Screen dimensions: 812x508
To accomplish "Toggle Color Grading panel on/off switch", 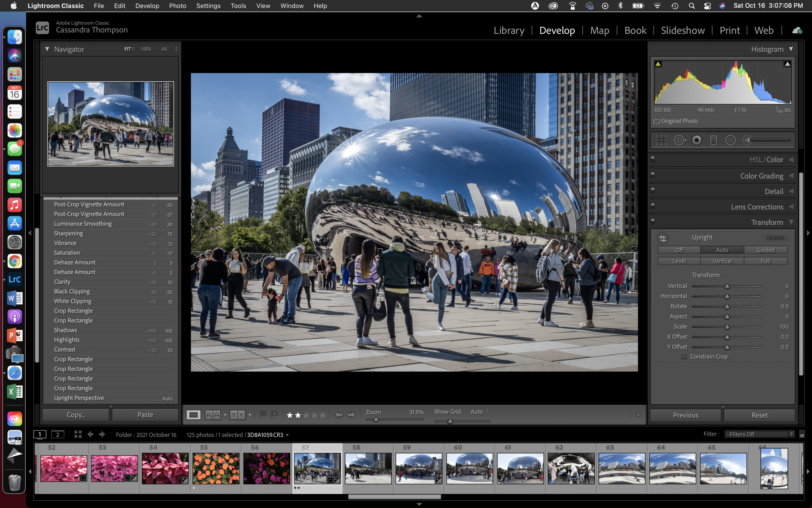I will (x=653, y=174).
